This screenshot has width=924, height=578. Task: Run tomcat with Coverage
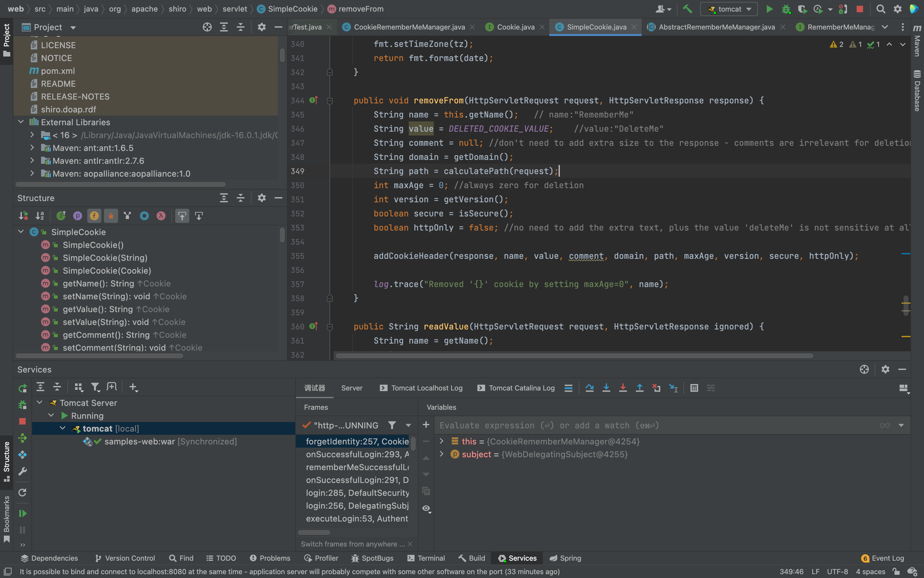coord(803,9)
